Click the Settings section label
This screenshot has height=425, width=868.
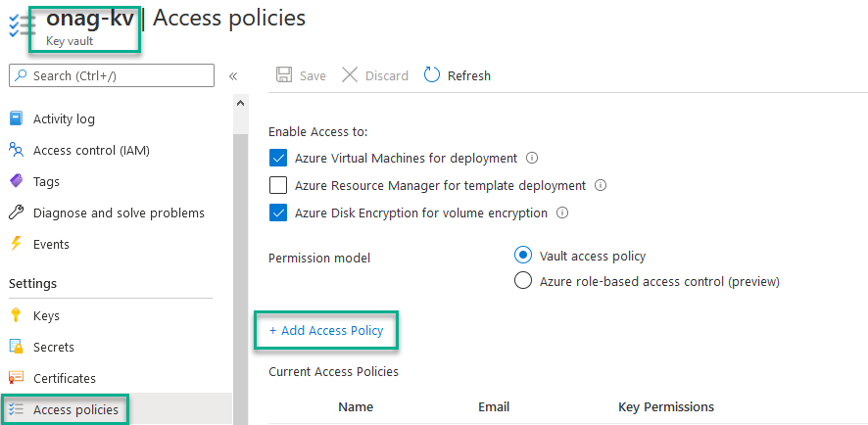[32, 284]
